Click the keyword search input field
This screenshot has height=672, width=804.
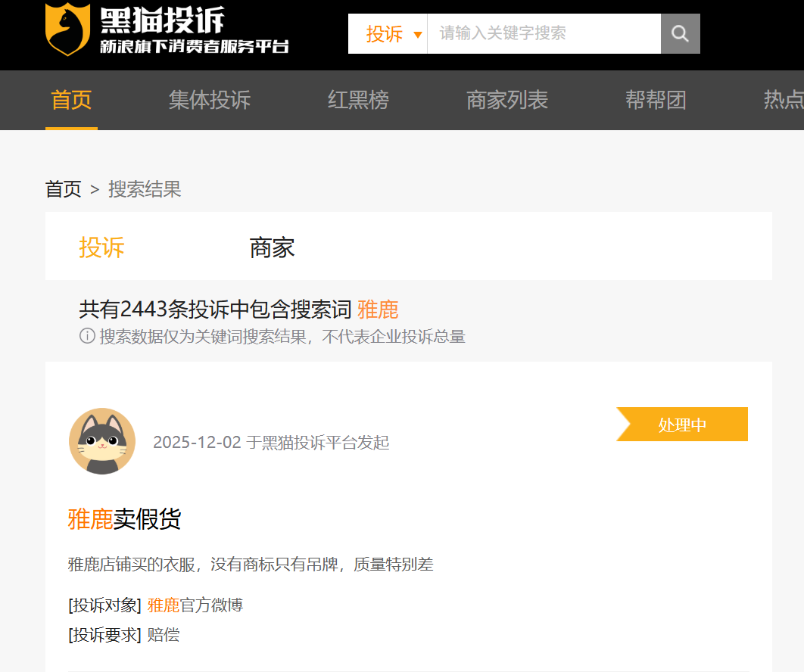544,33
